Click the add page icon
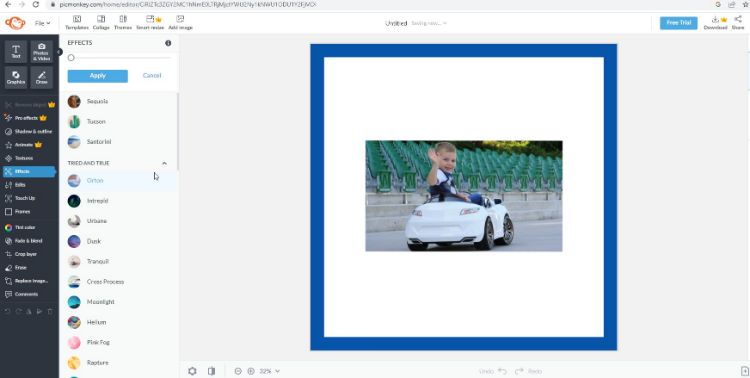 (x=744, y=371)
